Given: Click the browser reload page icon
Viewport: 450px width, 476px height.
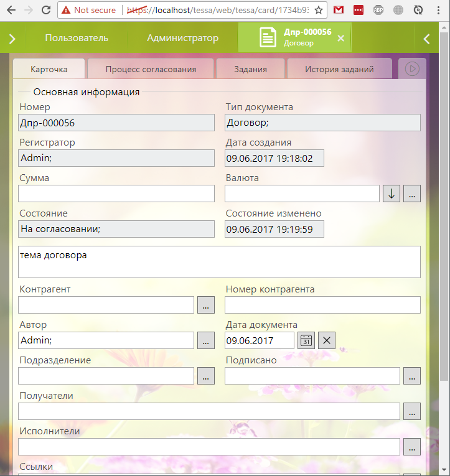Looking at the screenshot, I should point(45,10).
